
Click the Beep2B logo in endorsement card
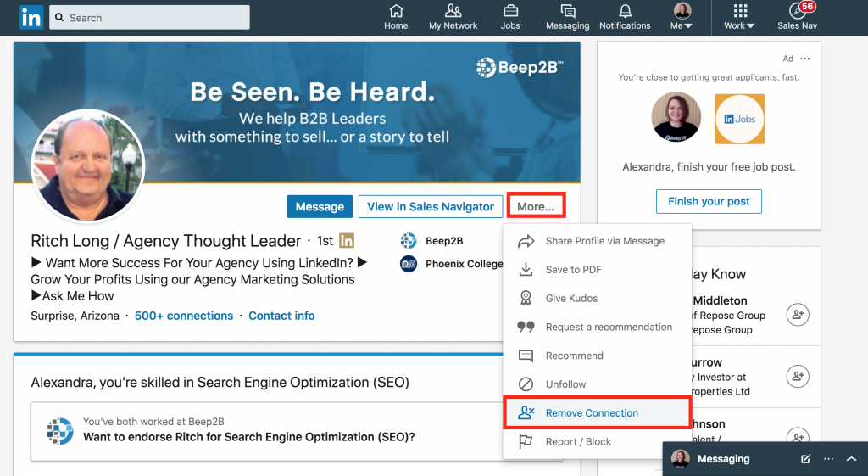pyautogui.click(x=60, y=431)
